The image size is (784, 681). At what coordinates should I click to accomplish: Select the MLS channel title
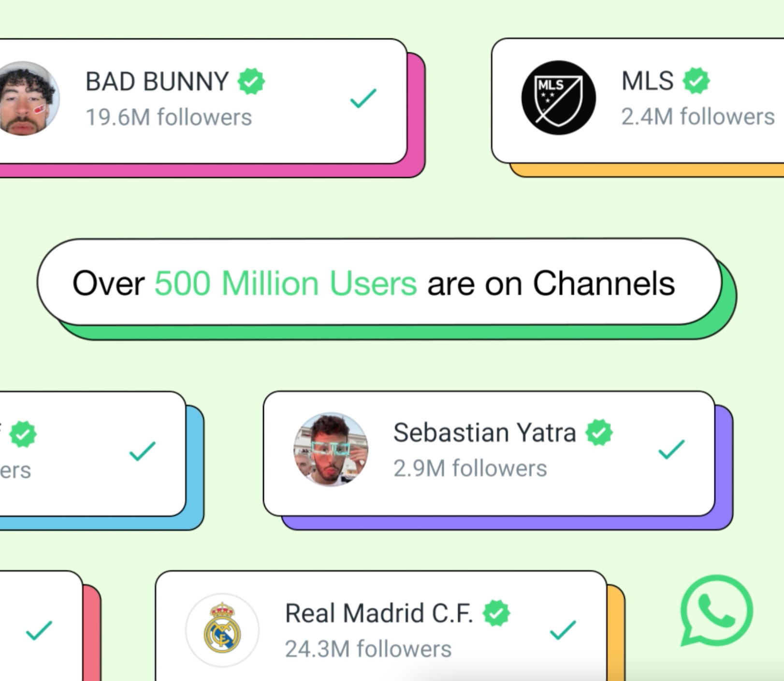[x=648, y=80]
